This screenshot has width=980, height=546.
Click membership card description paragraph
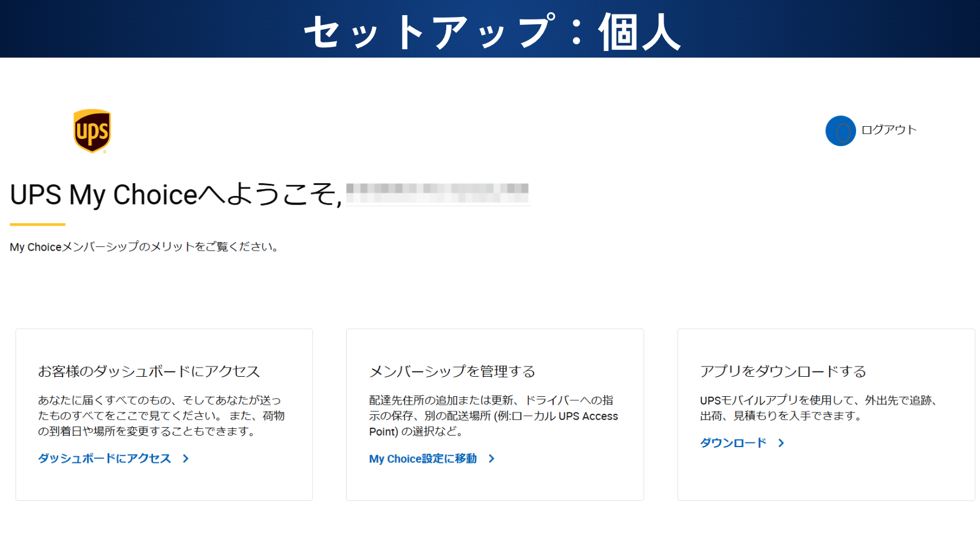pyautogui.click(x=493, y=416)
